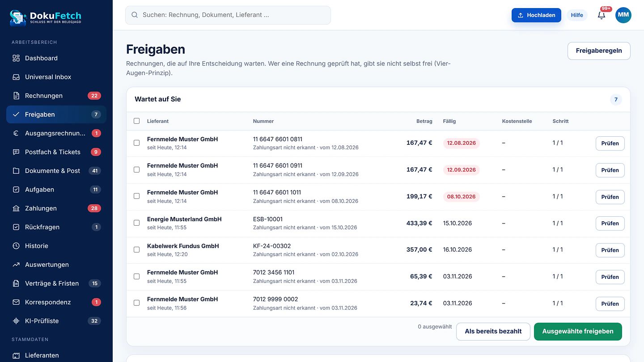This screenshot has width=644, height=362.
Task: Open Universal Inbox via its tray icon
Action: (16, 77)
